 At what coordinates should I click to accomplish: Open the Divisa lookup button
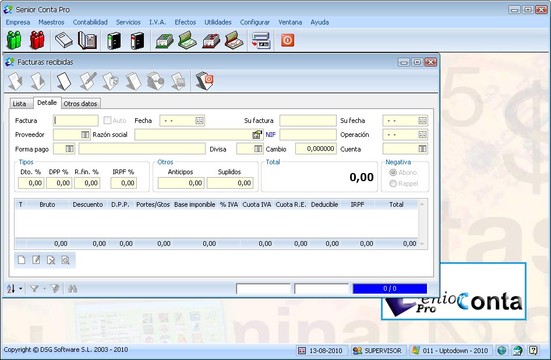pos(258,149)
